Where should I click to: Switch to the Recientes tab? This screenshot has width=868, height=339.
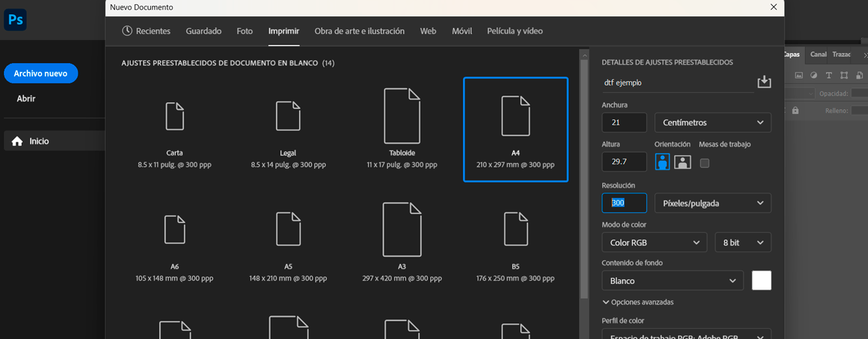146,31
